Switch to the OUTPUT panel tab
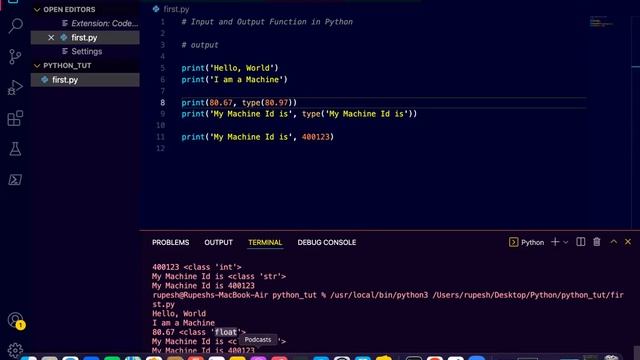 click(218, 242)
